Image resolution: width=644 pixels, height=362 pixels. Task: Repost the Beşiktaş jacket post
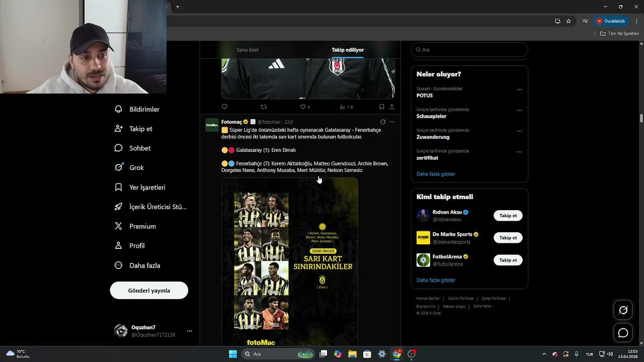pyautogui.click(x=264, y=107)
